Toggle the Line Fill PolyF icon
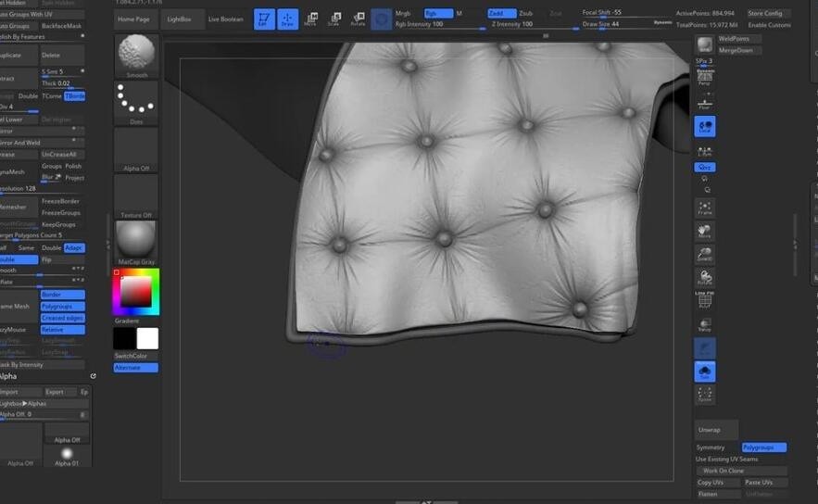The image size is (818, 504). pos(705,300)
